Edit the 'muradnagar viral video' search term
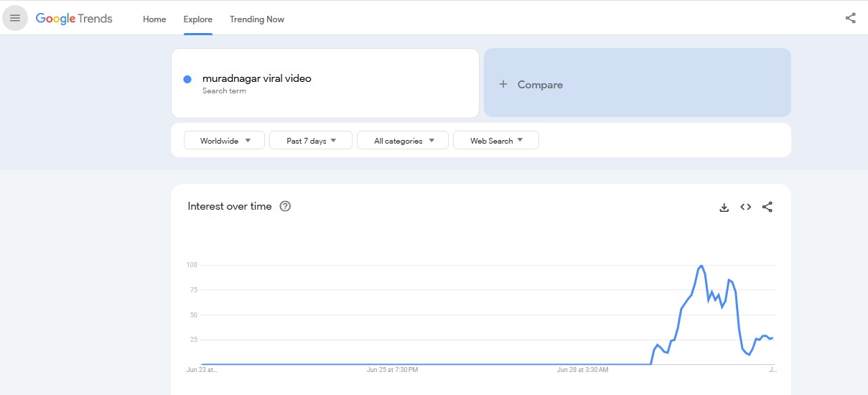Screen dimensions: 868x395 tap(257, 78)
